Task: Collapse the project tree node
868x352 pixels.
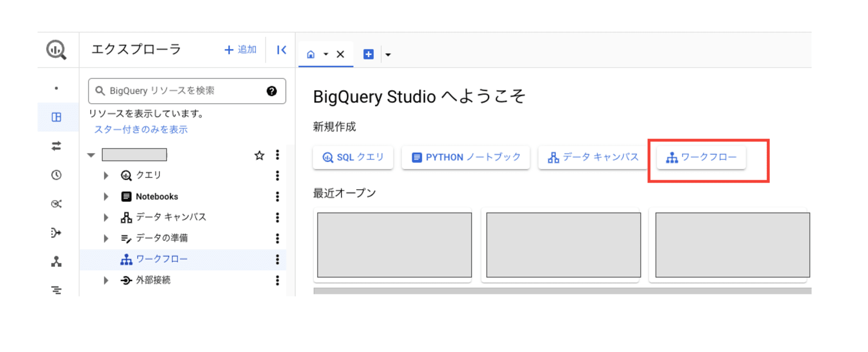Action: (91, 155)
